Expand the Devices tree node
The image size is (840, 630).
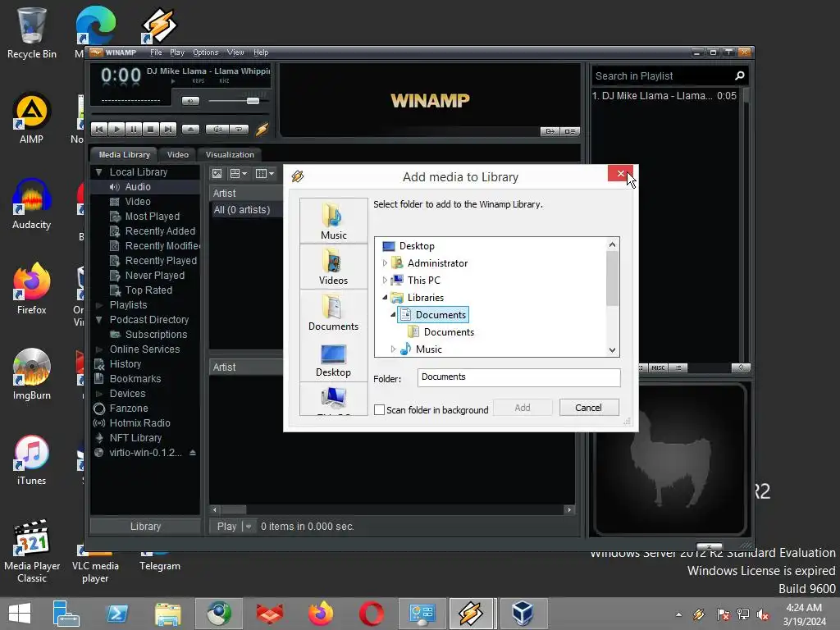pyautogui.click(x=98, y=394)
